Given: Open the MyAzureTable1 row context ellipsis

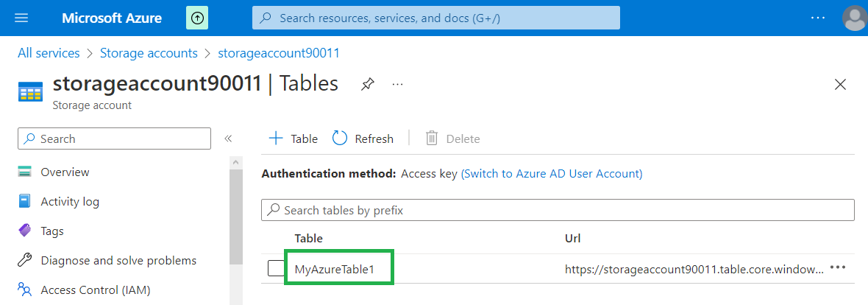Looking at the screenshot, I should point(838,267).
